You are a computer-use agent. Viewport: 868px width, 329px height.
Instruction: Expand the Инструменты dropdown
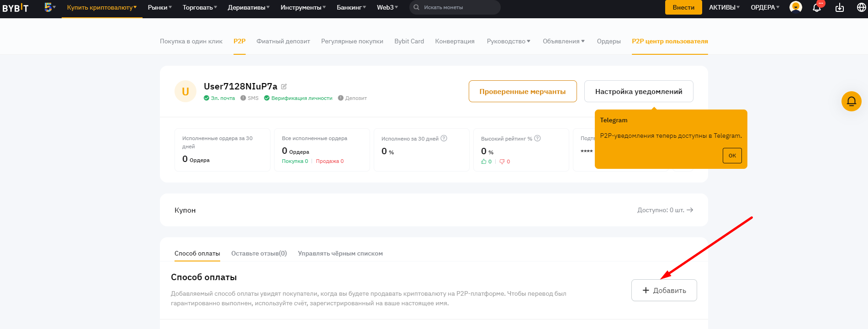tap(303, 7)
